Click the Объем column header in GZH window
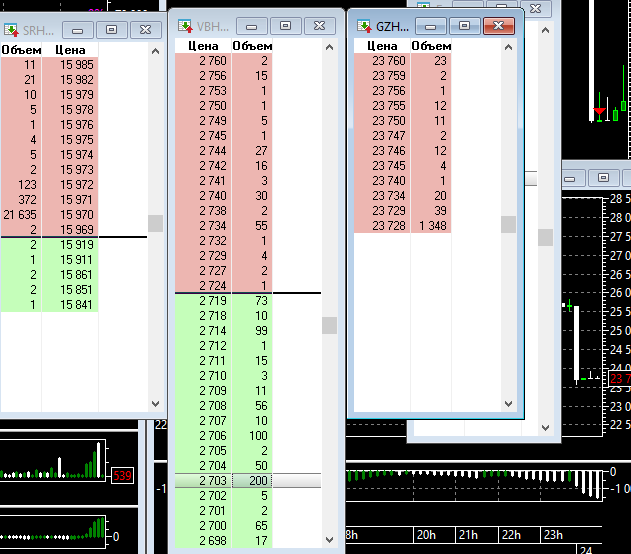 (431, 46)
